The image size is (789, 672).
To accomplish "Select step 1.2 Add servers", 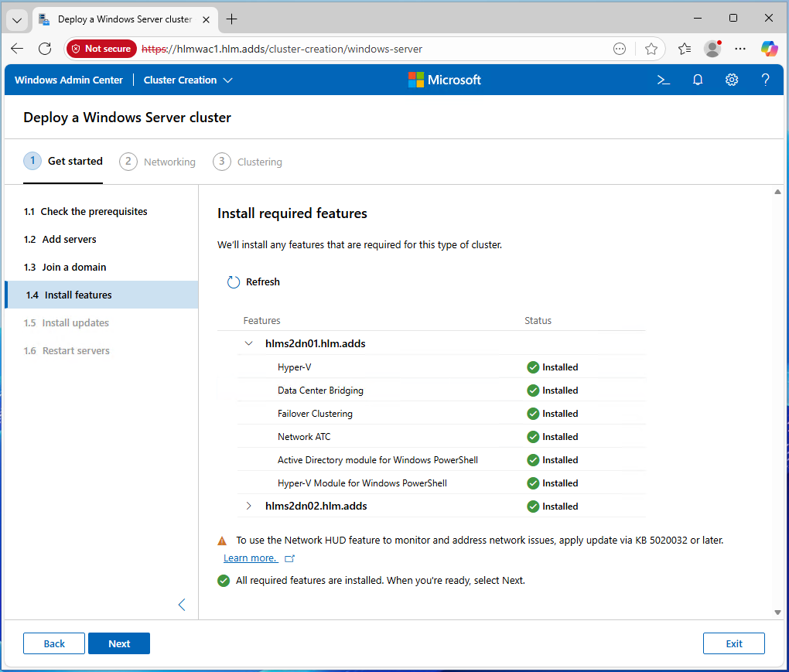I will tap(69, 239).
